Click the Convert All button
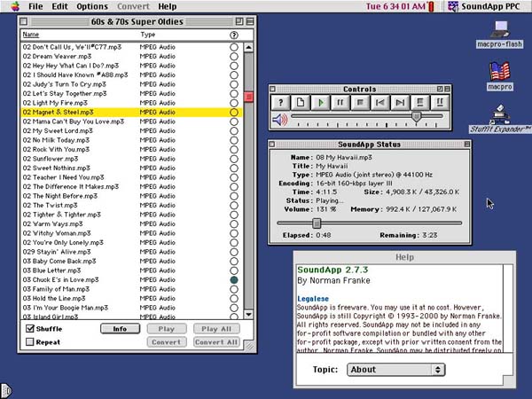Screen dimensions: 532x399 pos(216,341)
